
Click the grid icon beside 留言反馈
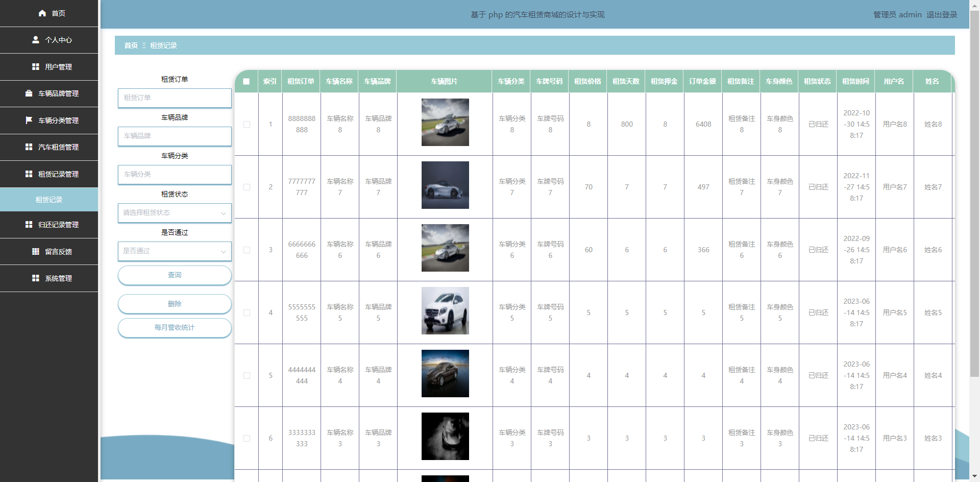(x=36, y=252)
